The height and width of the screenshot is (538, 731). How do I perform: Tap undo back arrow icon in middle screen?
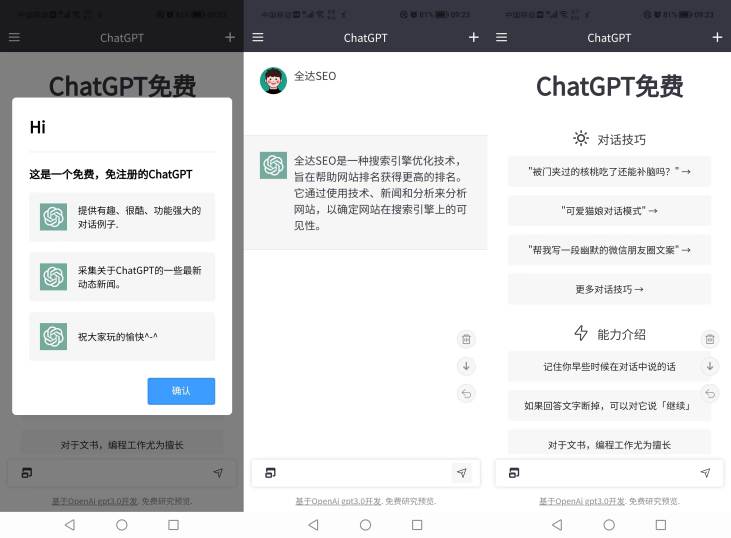pos(466,393)
